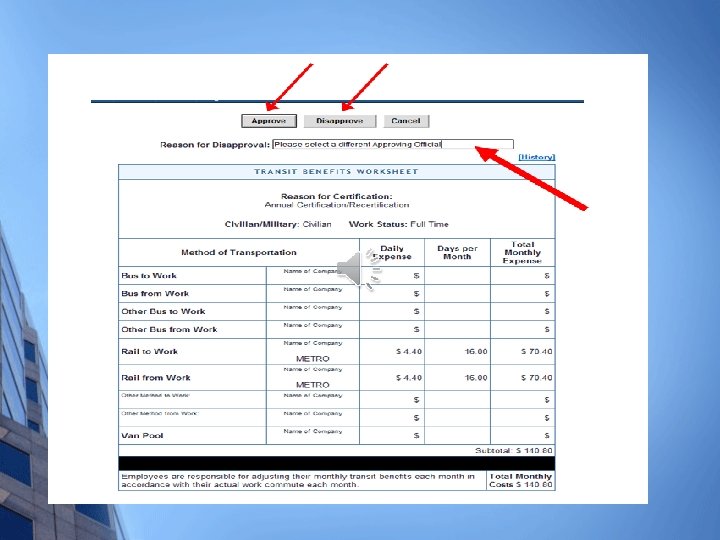Open the History link

536,157
